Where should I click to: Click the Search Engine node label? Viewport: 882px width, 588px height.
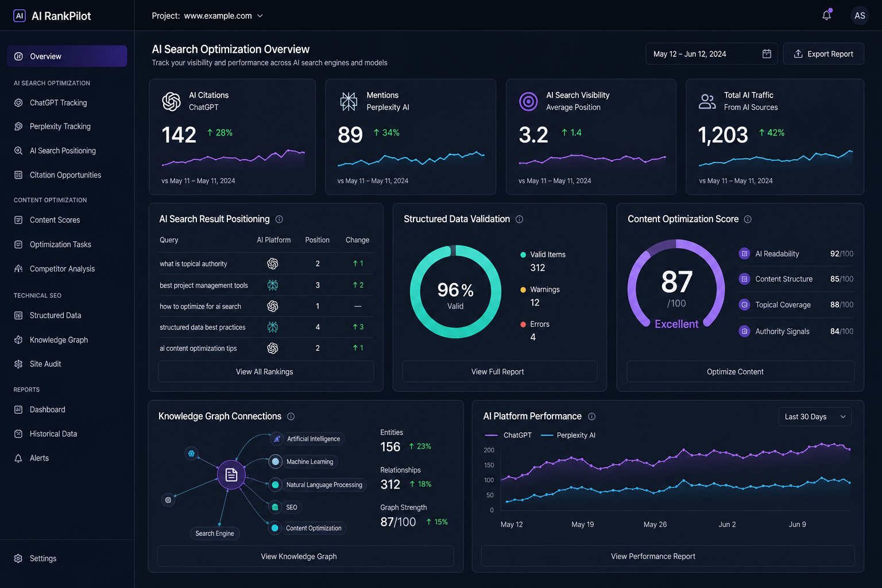tap(215, 533)
